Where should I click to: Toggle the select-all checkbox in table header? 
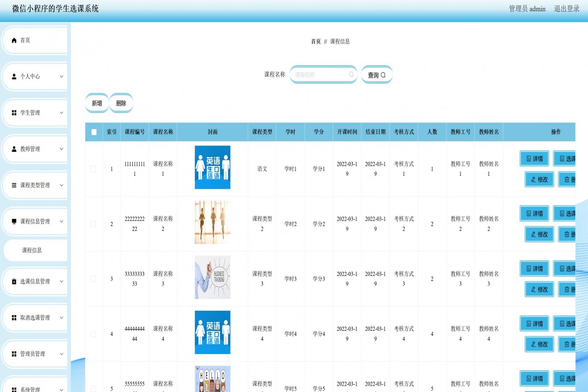94,132
